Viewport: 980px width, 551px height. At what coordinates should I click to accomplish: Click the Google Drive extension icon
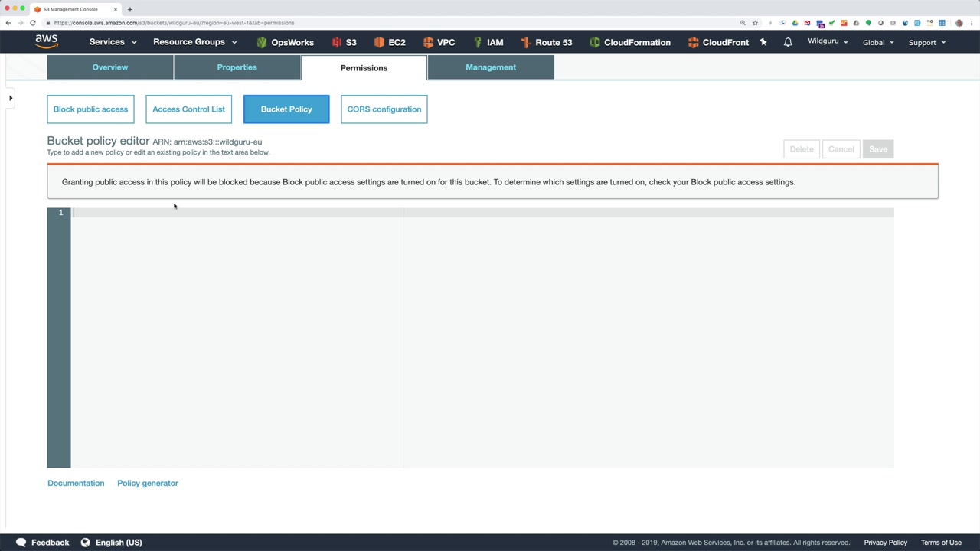[795, 23]
